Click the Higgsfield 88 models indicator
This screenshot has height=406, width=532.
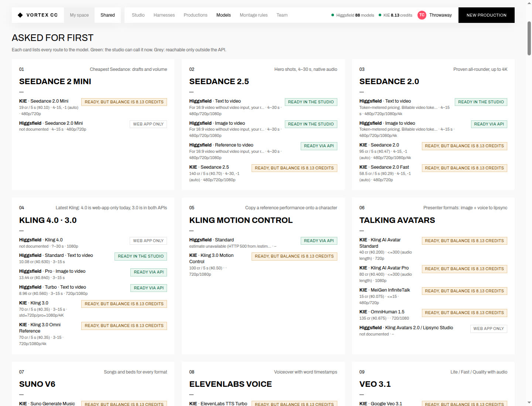pyautogui.click(x=353, y=15)
